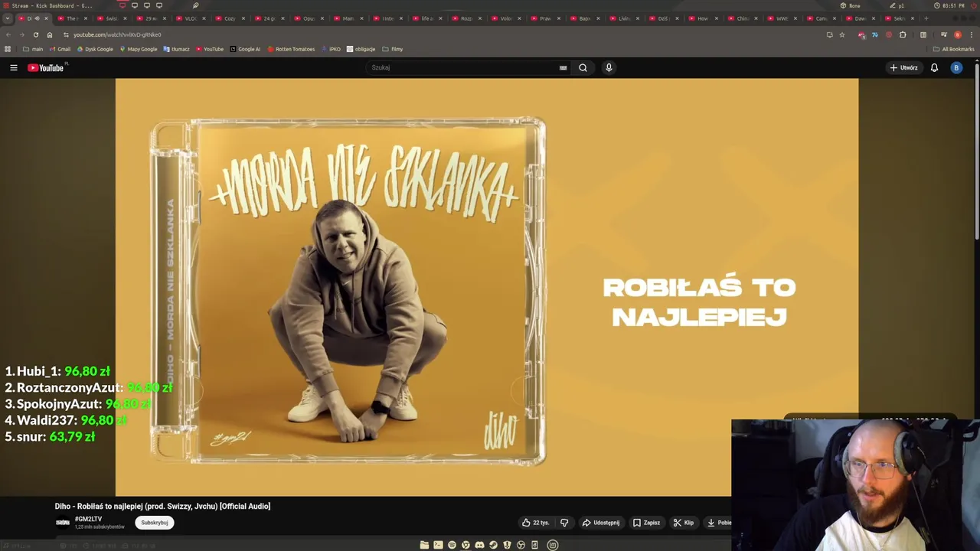Open the tłumacz bookmark
980x551 pixels.
(177, 49)
